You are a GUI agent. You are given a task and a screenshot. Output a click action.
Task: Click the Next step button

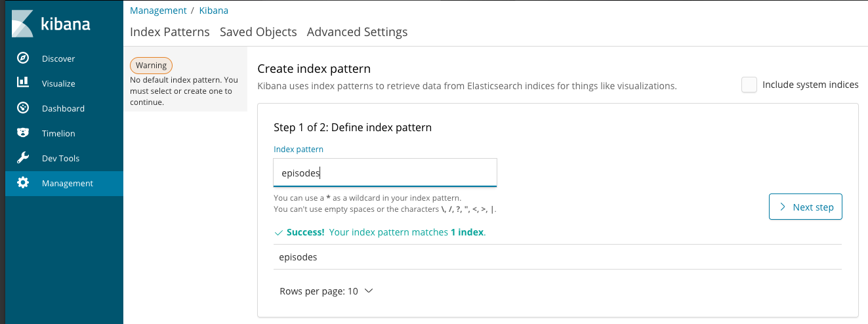[805, 207]
